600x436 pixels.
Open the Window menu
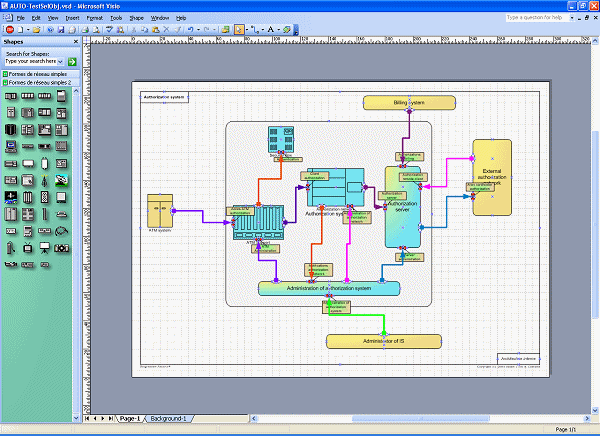pos(160,18)
